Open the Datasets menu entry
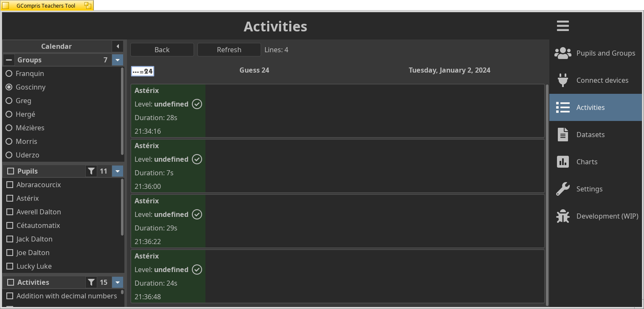This screenshot has width=644, height=309. (x=590, y=135)
